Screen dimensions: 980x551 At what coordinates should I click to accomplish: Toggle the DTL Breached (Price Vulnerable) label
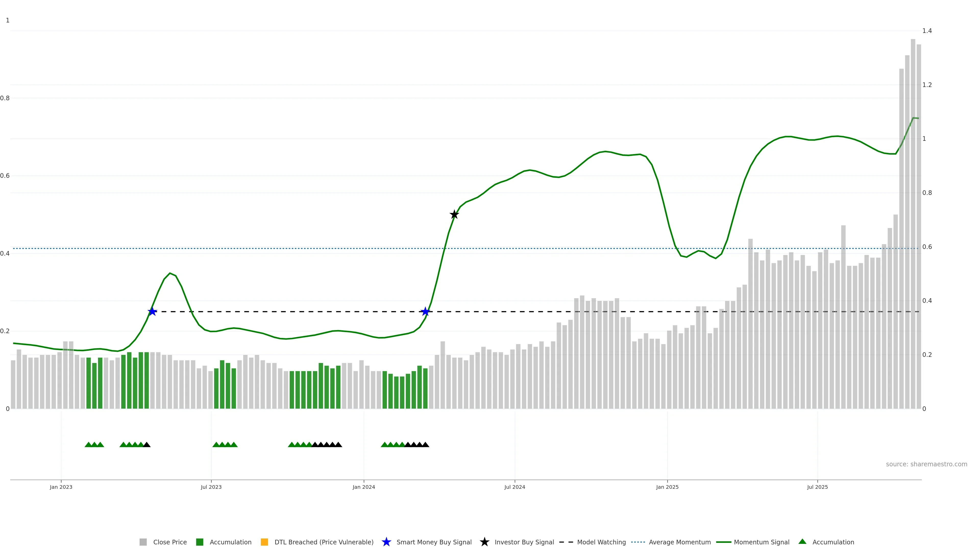[x=324, y=542]
